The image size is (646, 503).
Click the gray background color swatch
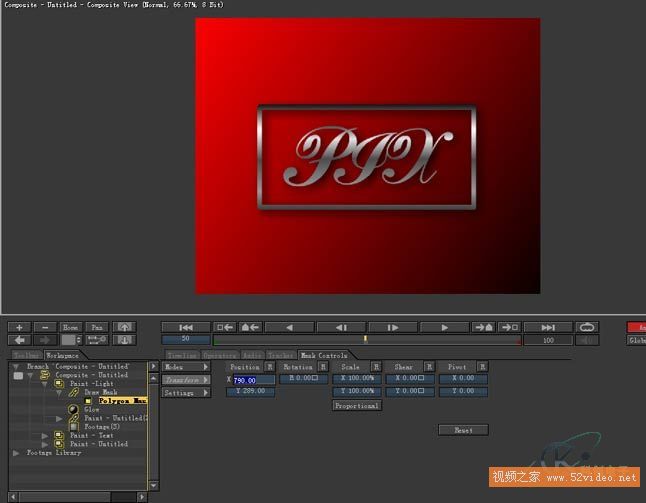click(68, 340)
